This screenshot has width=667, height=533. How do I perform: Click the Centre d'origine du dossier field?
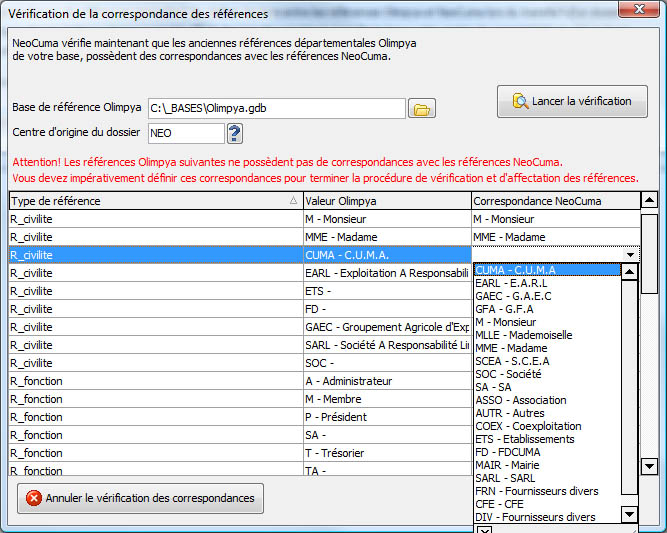pos(186,134)
